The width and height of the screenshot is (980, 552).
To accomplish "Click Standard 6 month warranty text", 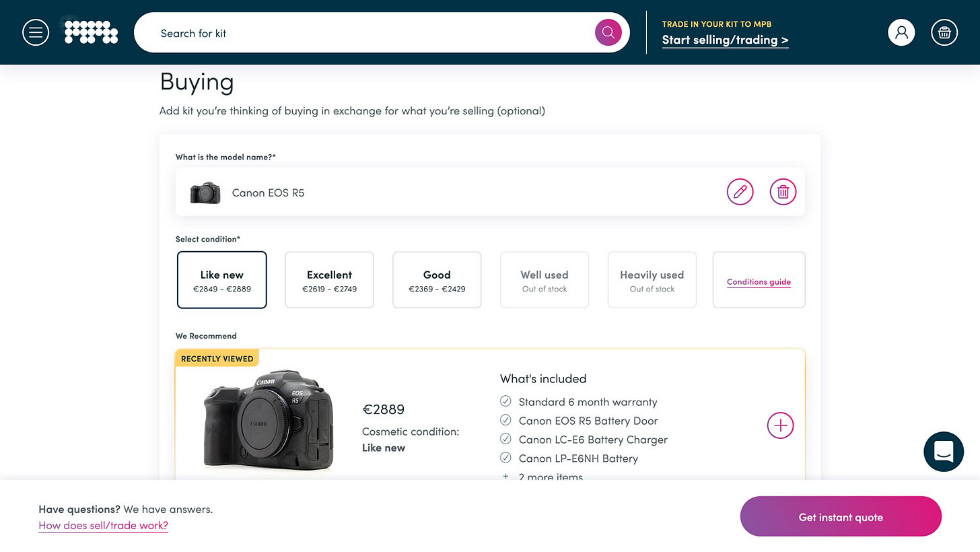I will 588,402.
